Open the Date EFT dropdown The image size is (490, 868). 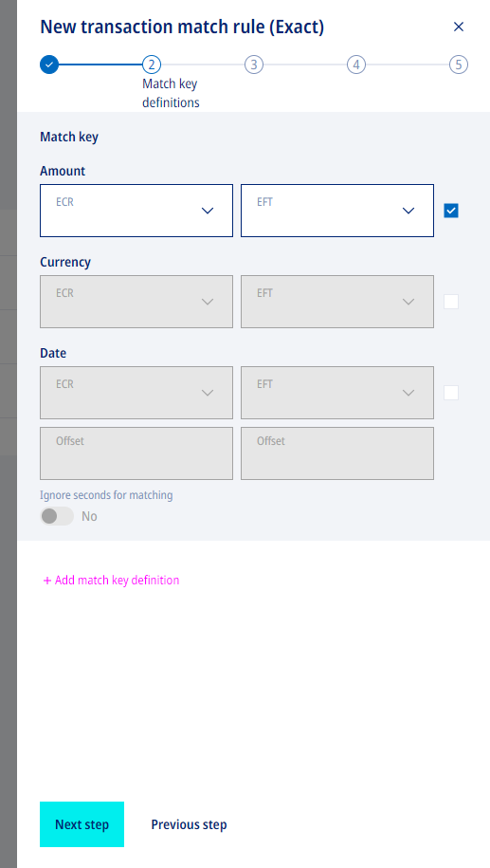coord(337,393)
